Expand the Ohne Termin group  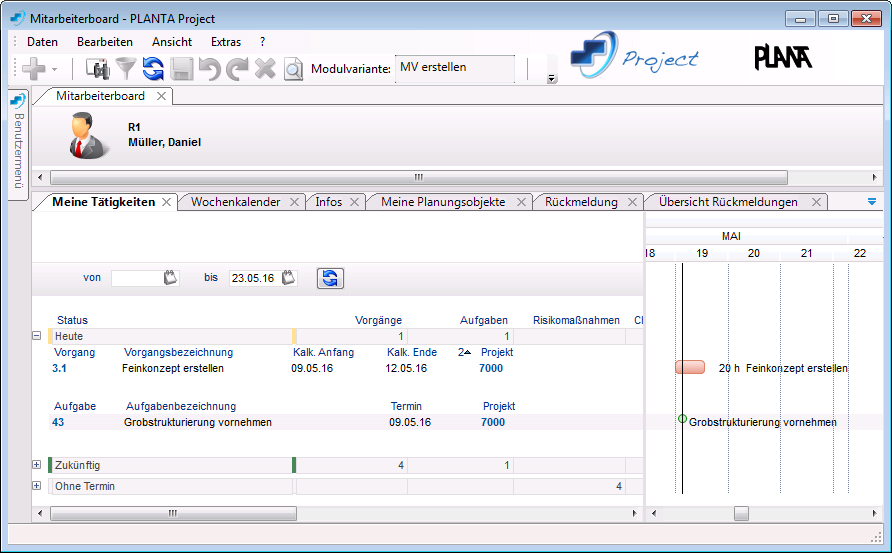tap(36, 486)
